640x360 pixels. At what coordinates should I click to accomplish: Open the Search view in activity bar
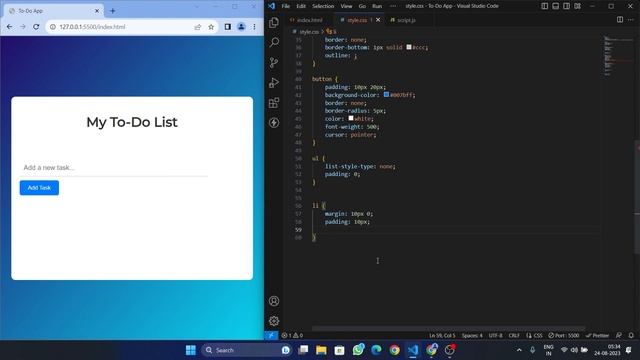coord(274,42)
